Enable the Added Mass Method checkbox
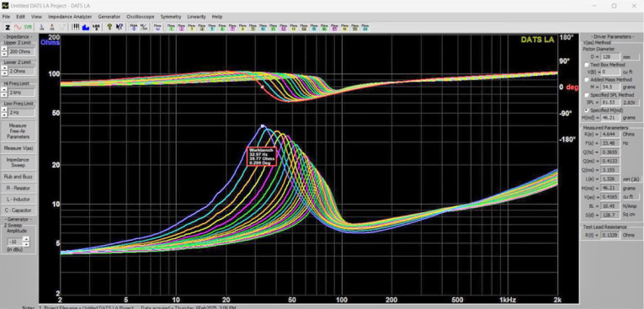Image resolution: width=644 pixels, height=309 pixels. pyautogui.click(x=587, y=80)
